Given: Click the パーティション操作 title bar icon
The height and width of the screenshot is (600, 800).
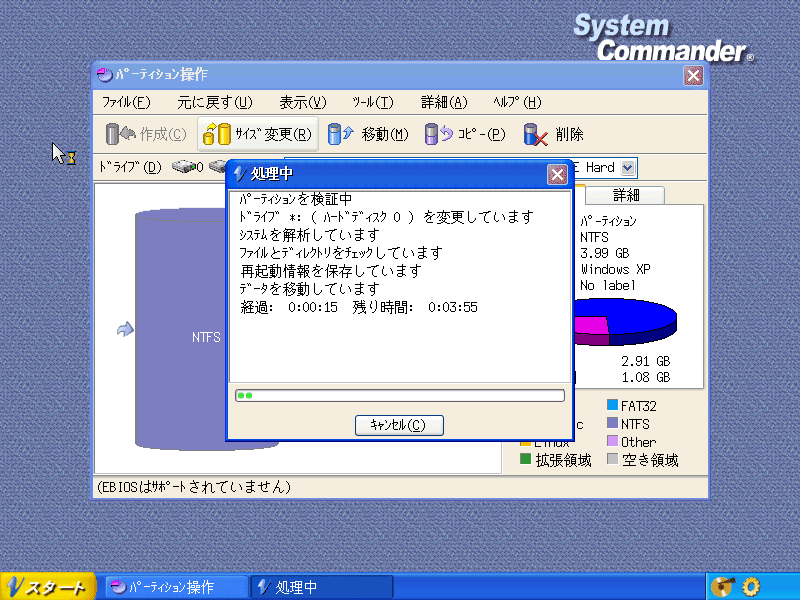Looking at the screenshot, I should [104, 75].
